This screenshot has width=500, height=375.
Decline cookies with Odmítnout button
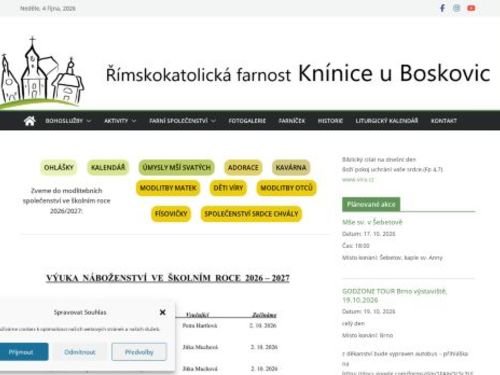[80, 352]
